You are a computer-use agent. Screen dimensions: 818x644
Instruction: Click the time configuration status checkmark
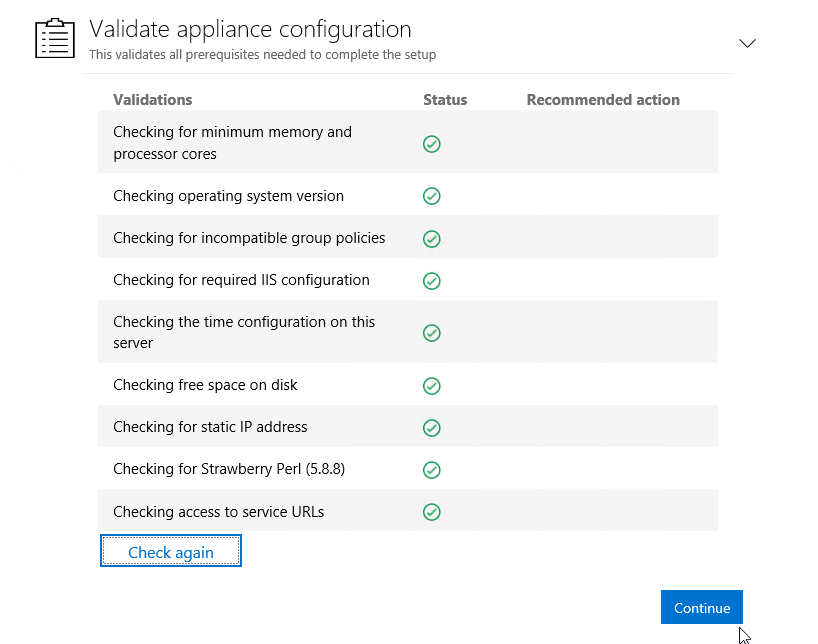click(431, 332)
